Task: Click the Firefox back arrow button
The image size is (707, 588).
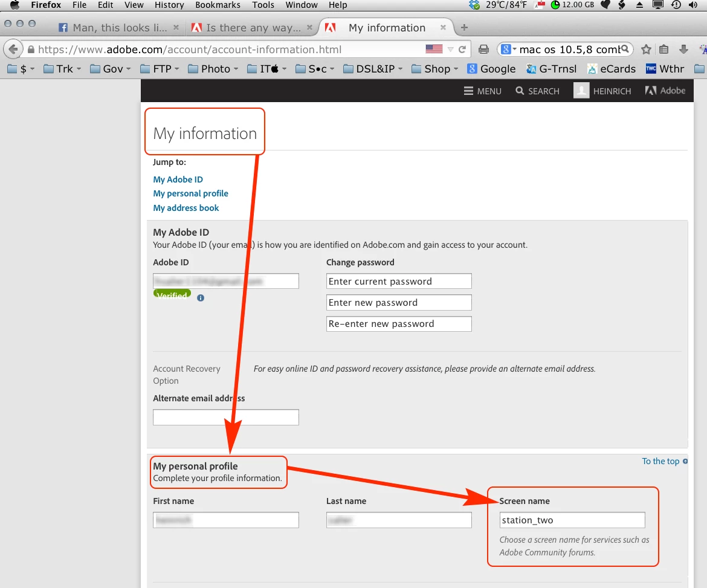Action: click(x=13, y=49)
